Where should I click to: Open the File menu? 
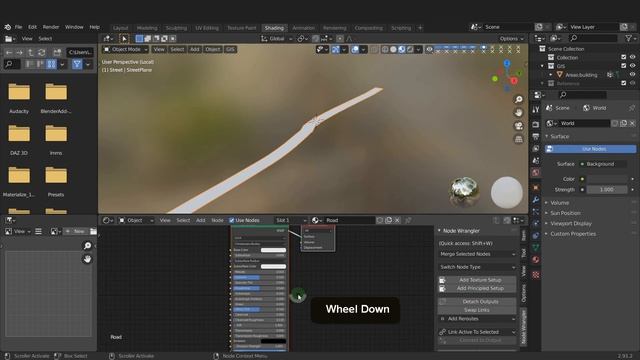point(18,27)
